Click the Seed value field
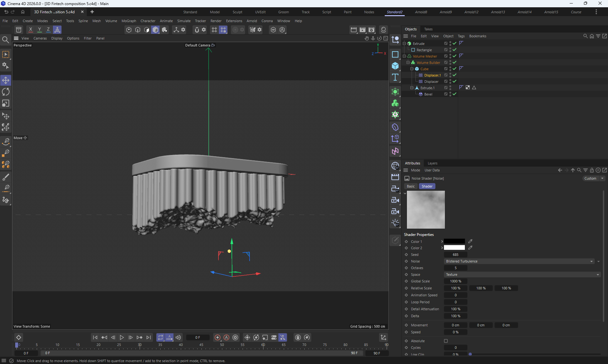 coord(455,255)
